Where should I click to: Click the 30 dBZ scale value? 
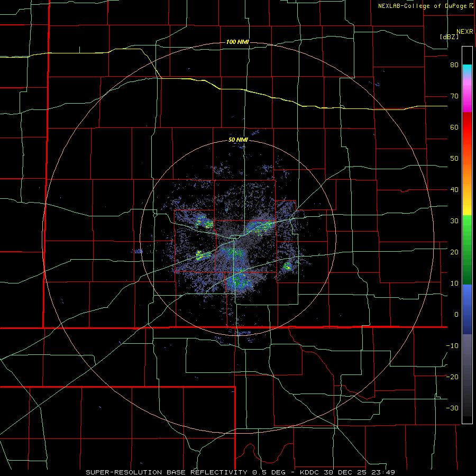click(x=454, y=221)
